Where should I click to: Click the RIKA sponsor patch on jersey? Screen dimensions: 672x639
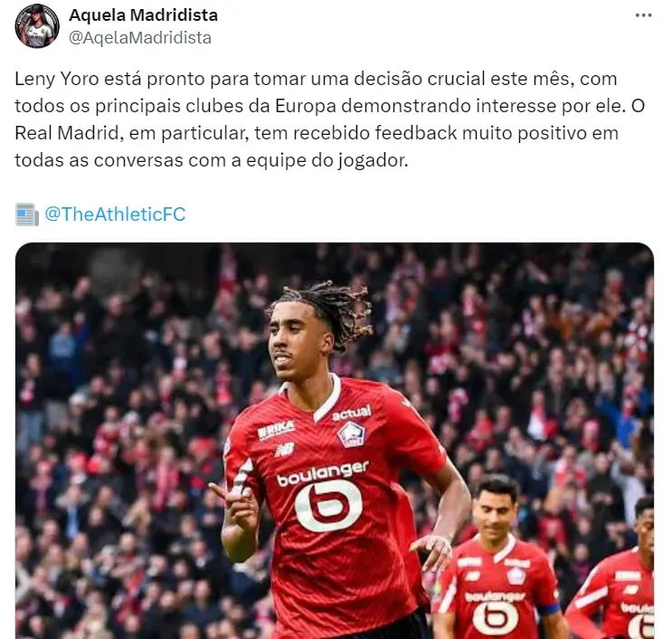(277, 429)
